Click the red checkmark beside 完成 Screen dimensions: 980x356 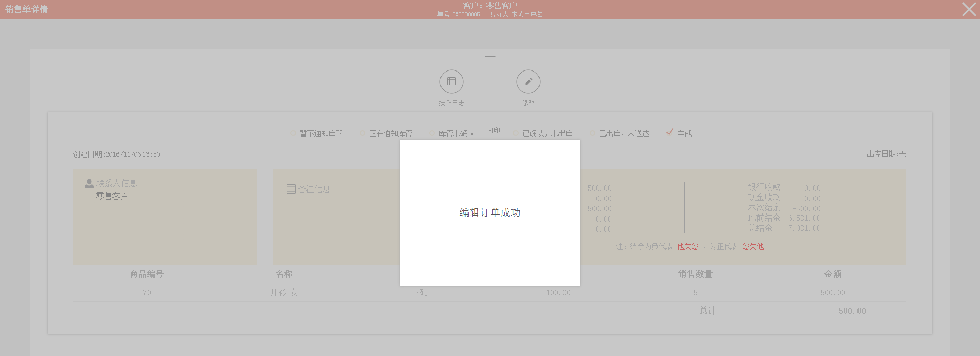(x=670, y=132)
